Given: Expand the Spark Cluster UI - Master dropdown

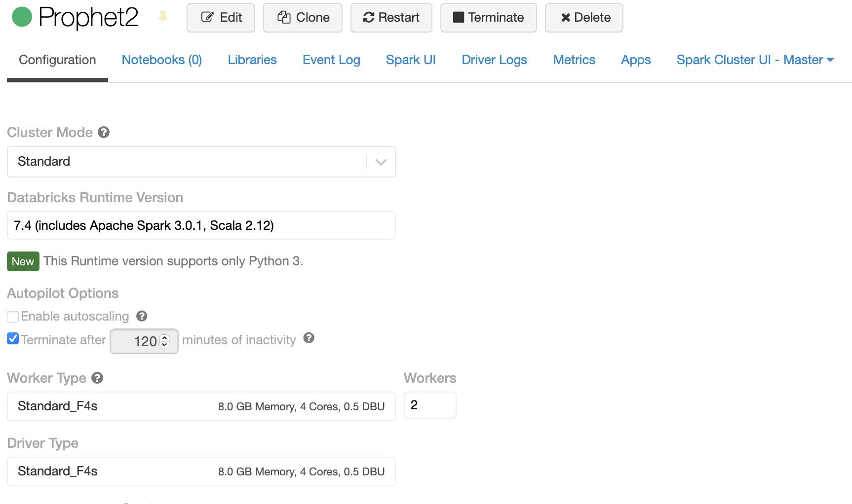Looking at the screenshot, I should (x=755, y=60).
